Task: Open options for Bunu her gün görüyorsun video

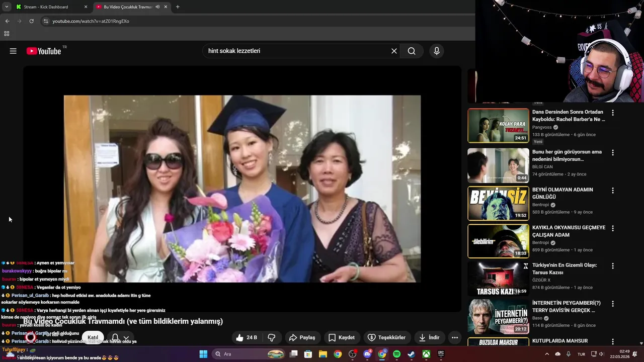Action: tap(613, 152)
